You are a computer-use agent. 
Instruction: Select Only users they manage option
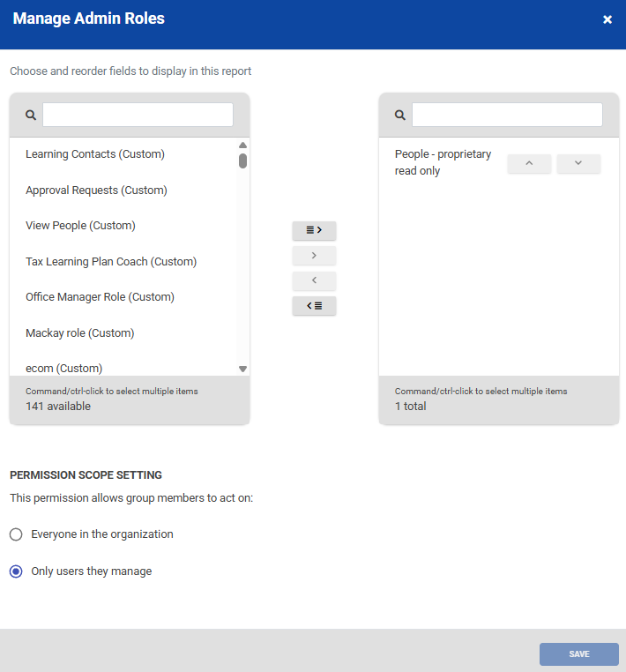(x=16, y=571)
